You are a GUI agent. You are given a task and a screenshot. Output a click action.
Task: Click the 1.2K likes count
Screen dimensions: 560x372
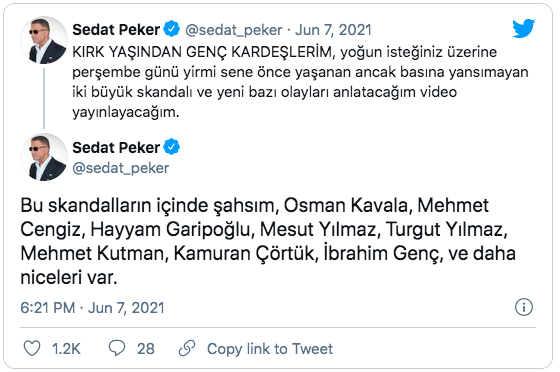tap(66, 349)
